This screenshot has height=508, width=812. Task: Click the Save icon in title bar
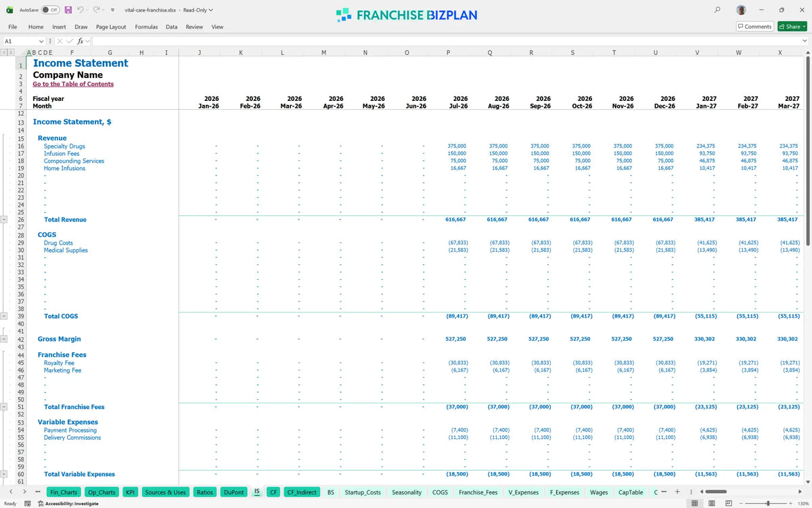pos(68,10)
